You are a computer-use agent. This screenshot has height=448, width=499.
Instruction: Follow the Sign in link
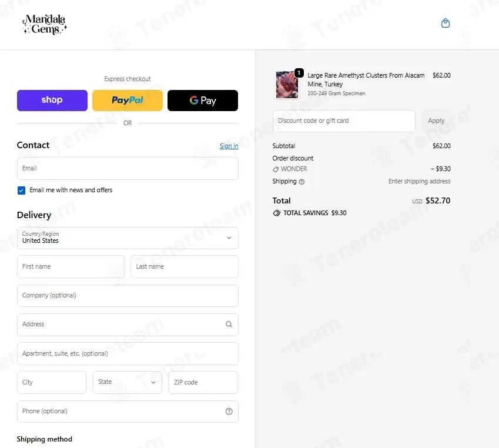[229, 146]
